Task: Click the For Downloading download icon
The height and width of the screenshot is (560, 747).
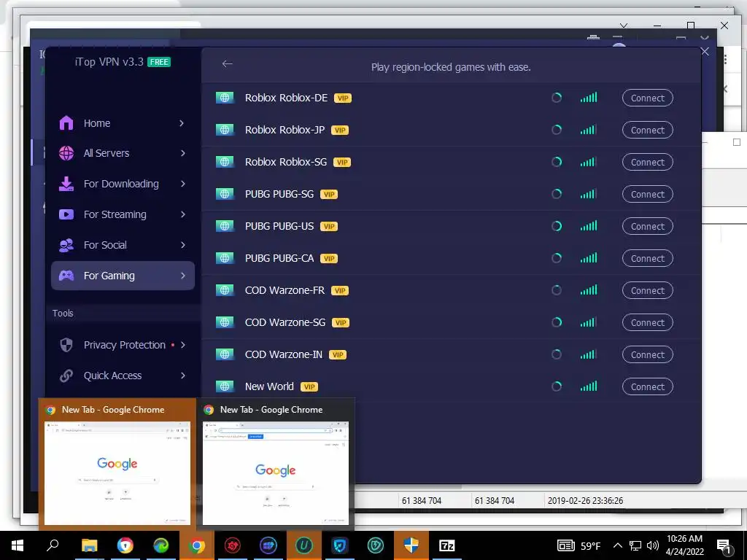Action: click(x=66, y=184)
